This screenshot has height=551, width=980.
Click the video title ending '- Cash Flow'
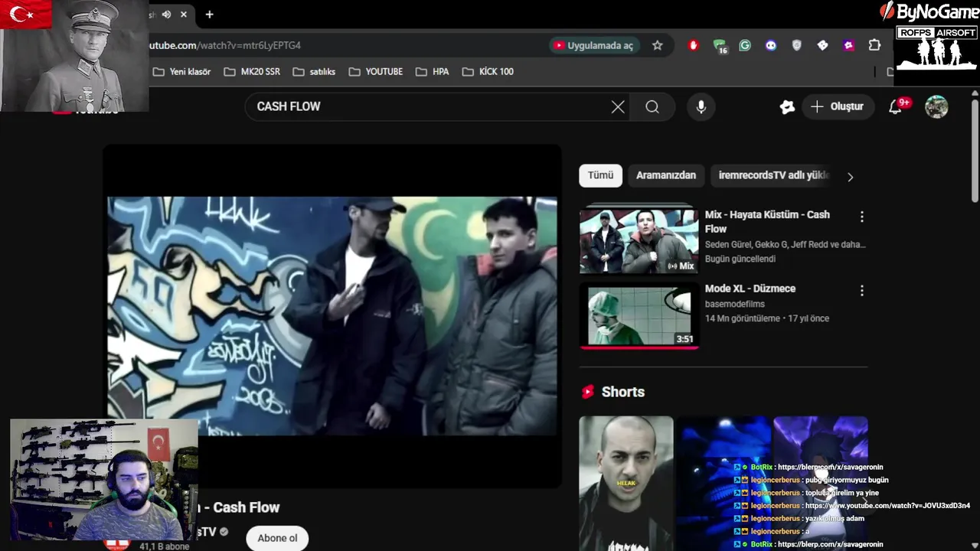(x=240, y=507)
